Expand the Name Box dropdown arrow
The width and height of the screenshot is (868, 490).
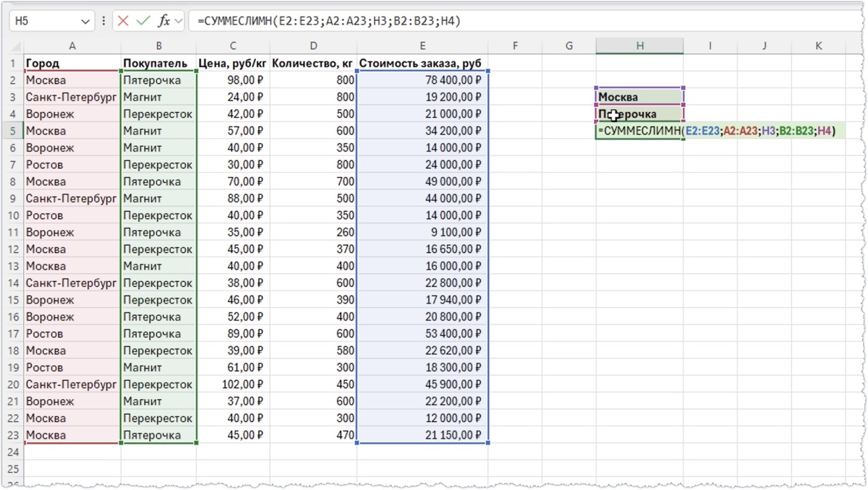pyautogui.click(x=86, y=21)
